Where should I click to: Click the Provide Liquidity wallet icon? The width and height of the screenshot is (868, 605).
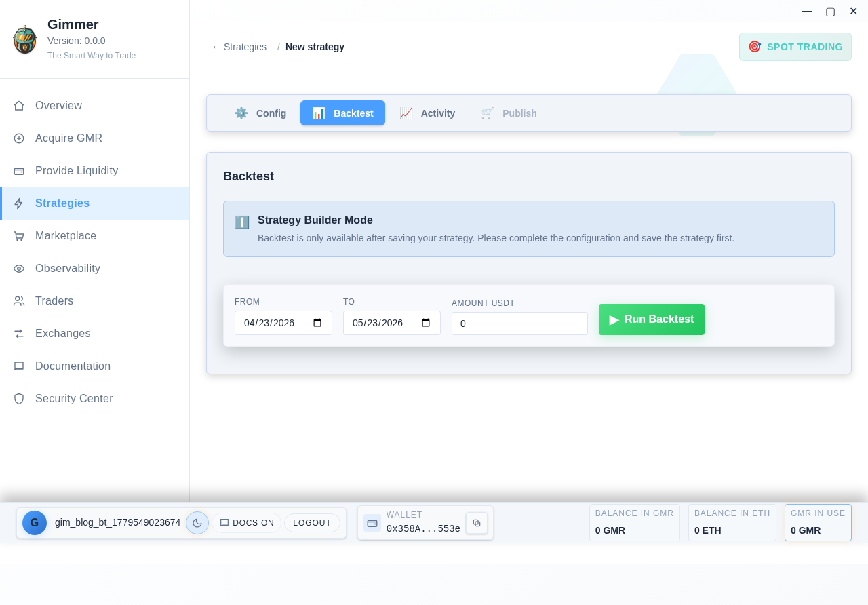coord(19,171)
